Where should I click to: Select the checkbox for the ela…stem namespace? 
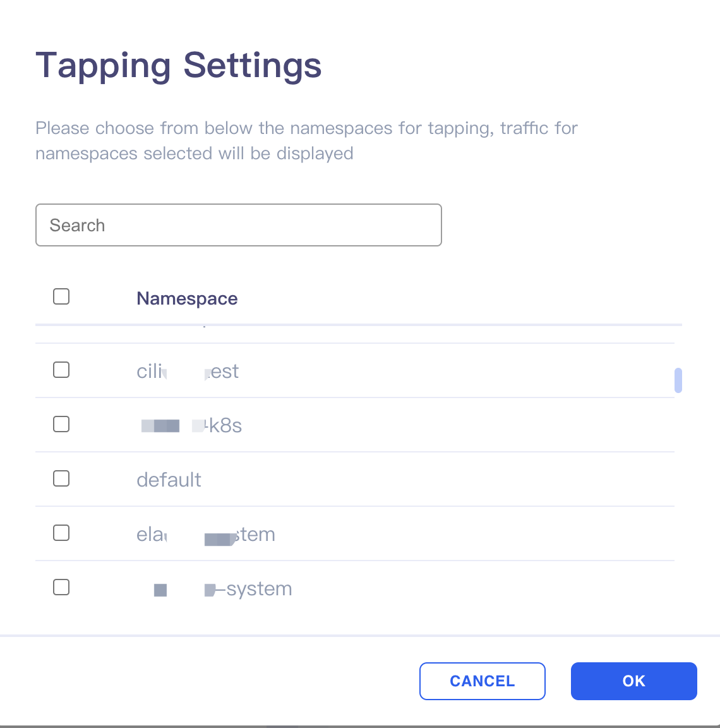61,533
